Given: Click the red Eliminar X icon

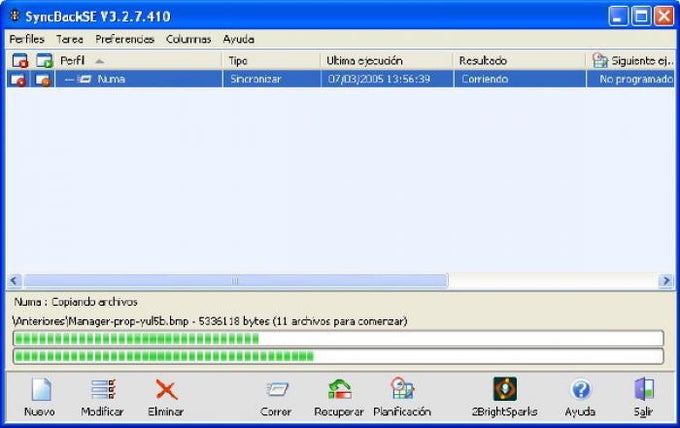Looking at the screenshot, I should coord(166,389).
